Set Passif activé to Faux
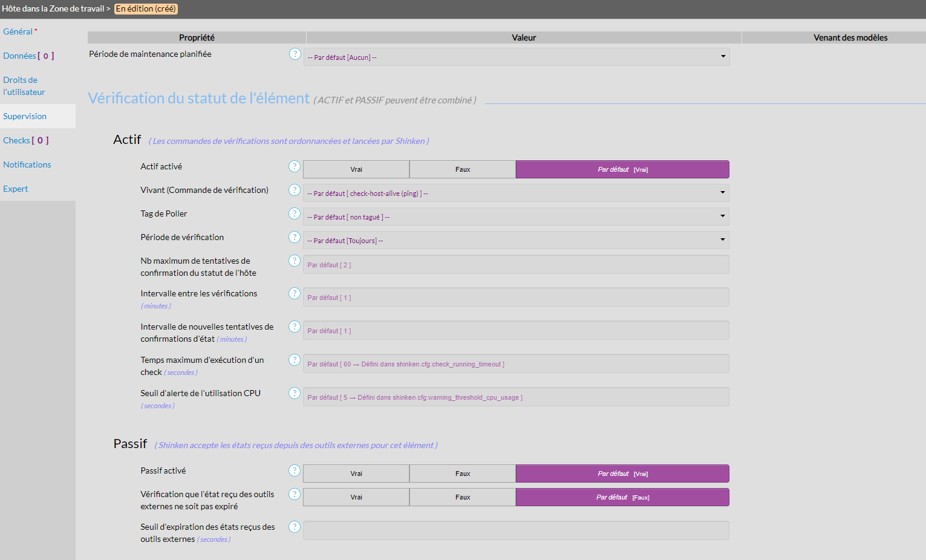 tap(463, 474)
